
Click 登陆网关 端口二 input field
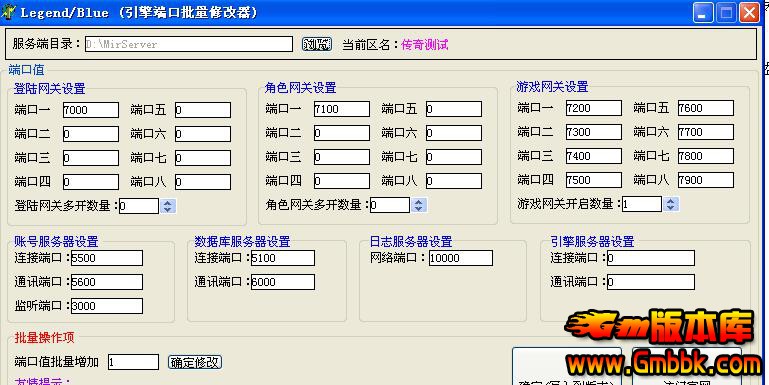[x=91, y=134]
